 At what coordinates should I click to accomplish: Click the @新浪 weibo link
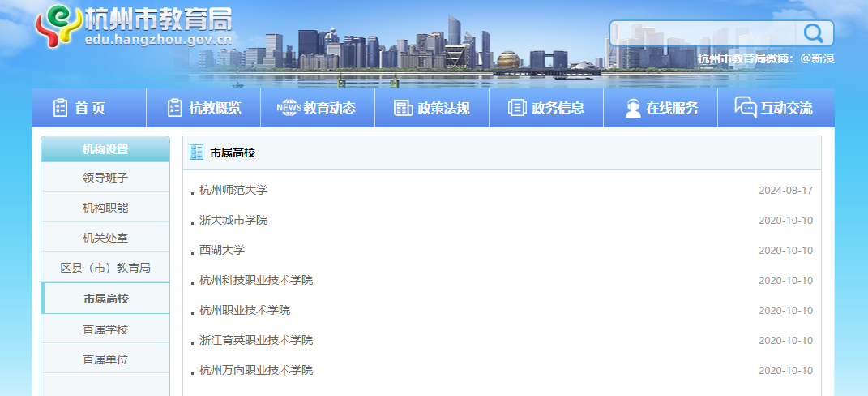tap(818, 58)
